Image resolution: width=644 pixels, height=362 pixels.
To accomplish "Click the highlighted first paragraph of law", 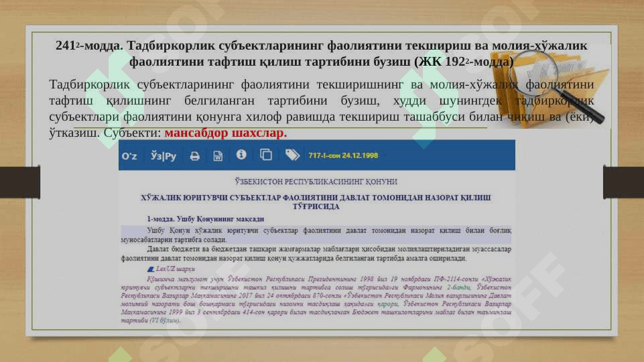I will click(x=315, y=234).
